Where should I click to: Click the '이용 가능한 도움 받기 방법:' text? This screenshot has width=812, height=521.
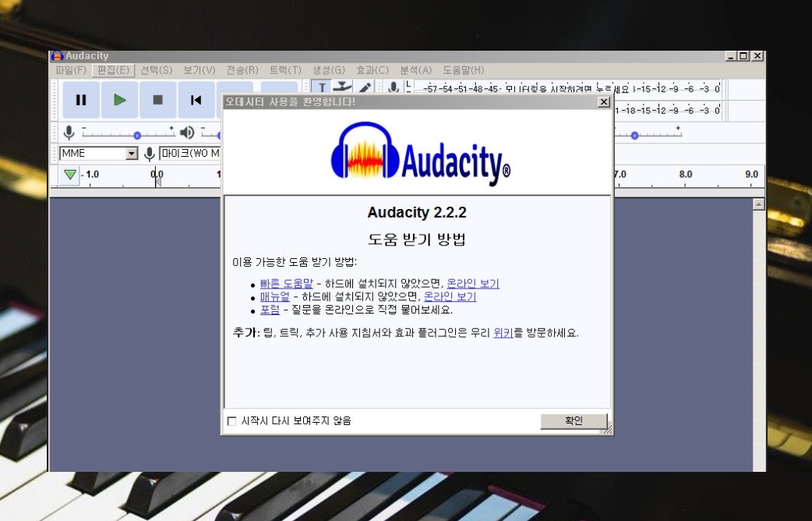tap(294, 262)
